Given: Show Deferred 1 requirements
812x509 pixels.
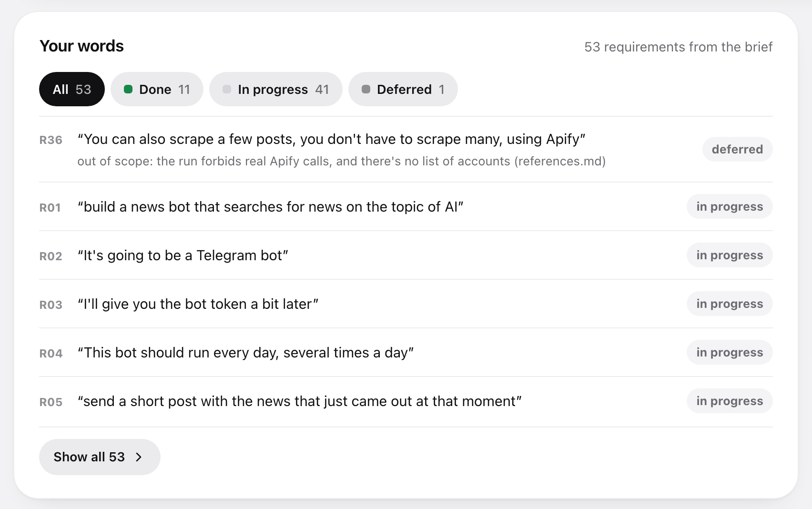Looking at the screenshot, I should (x=403, y=89).
